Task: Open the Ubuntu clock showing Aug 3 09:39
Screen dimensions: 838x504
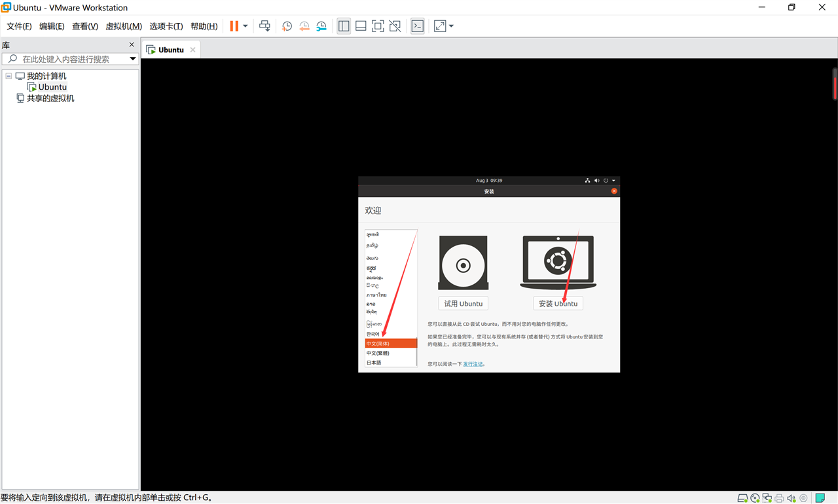Action: [489, 181]
